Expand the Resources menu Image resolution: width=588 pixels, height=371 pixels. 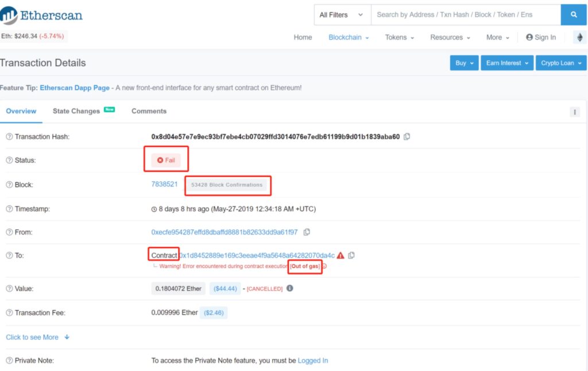(x=450, y=37)
